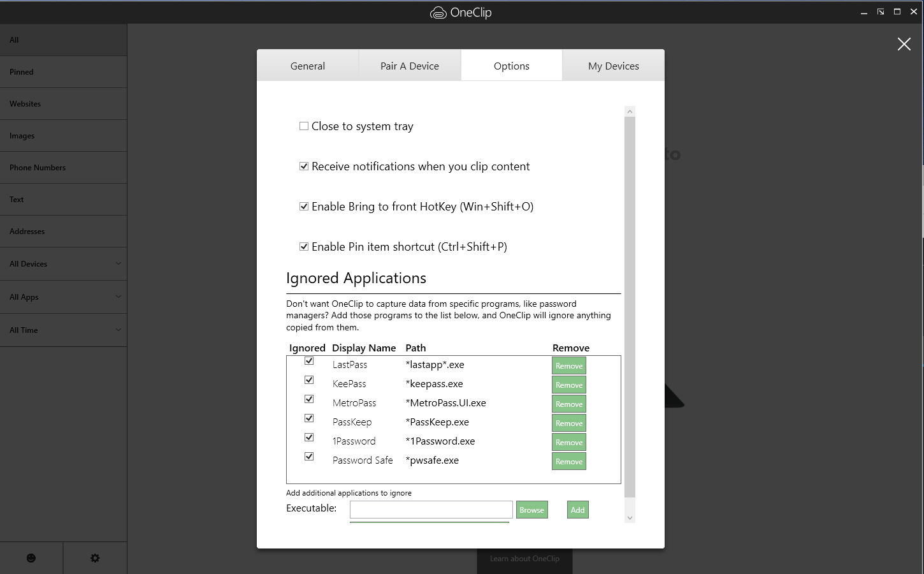Image resolution: width=924 pixels, height=574 pixels.
Task: Uncheck Ignored box for KeePass
Action: point(309,380)
